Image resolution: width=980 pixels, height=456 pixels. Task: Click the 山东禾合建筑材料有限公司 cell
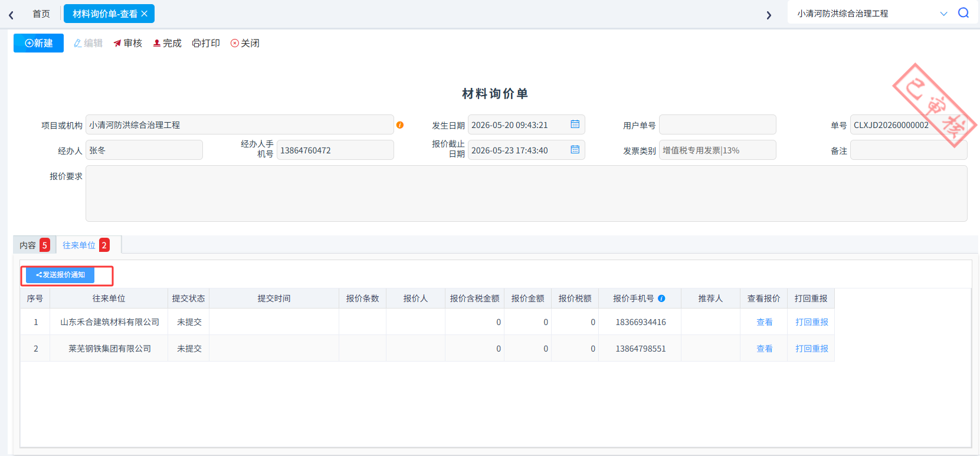pyautogui.click(x=110, y=322)
